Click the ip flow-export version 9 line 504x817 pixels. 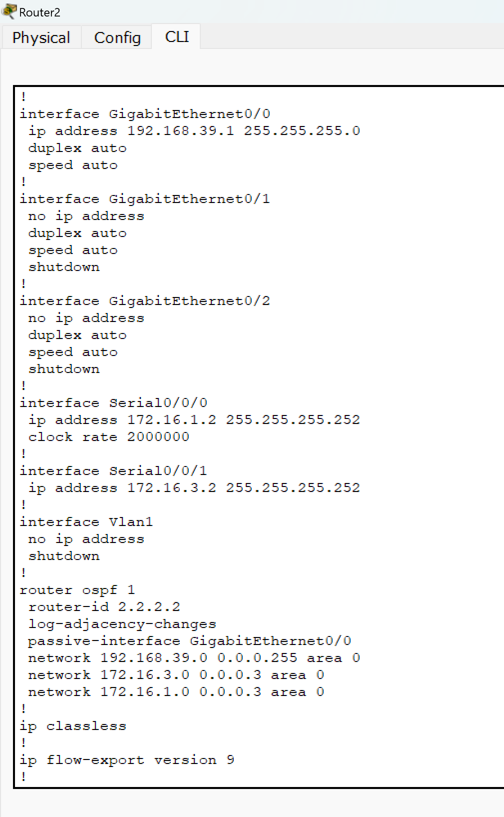(x=127, y=760)
